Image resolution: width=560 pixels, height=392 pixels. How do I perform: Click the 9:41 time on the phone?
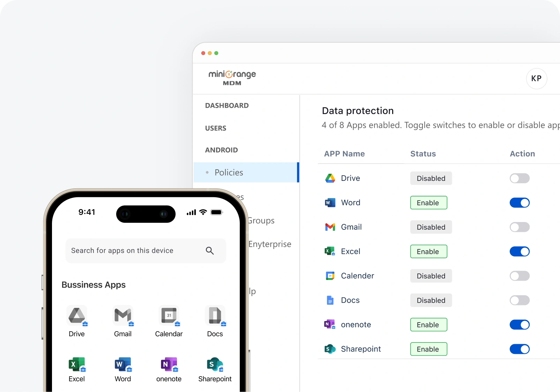87,212
